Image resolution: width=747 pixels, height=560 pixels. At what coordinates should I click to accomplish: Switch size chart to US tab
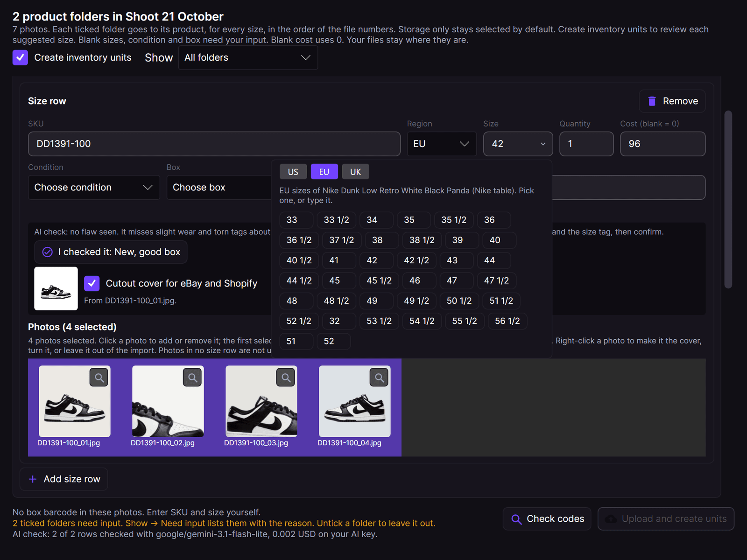point(293,172)
